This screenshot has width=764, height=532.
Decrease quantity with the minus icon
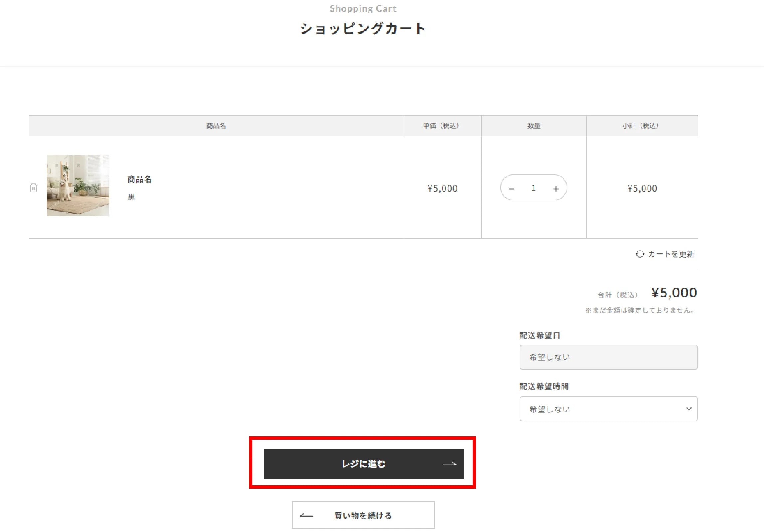512,189
